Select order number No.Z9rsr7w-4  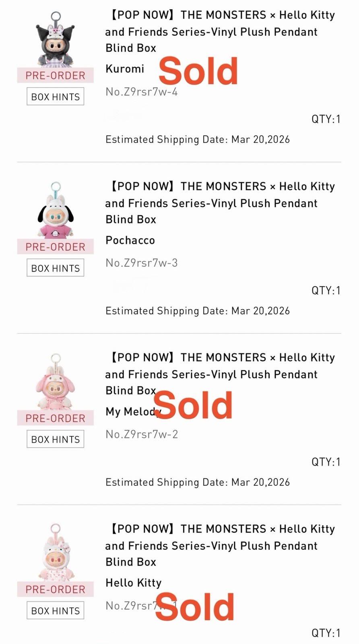point(141,92)
